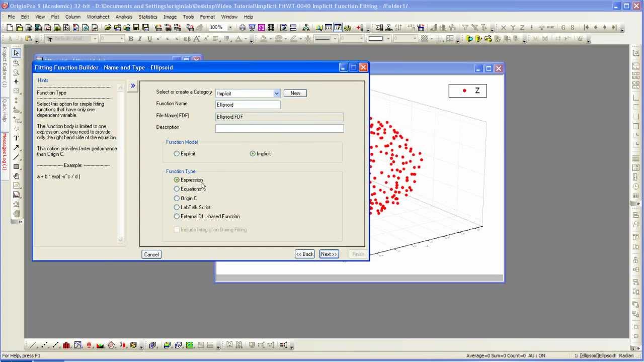
Task: Click the Ellipsoid.FDF file name field
Action: coord(279,117)
